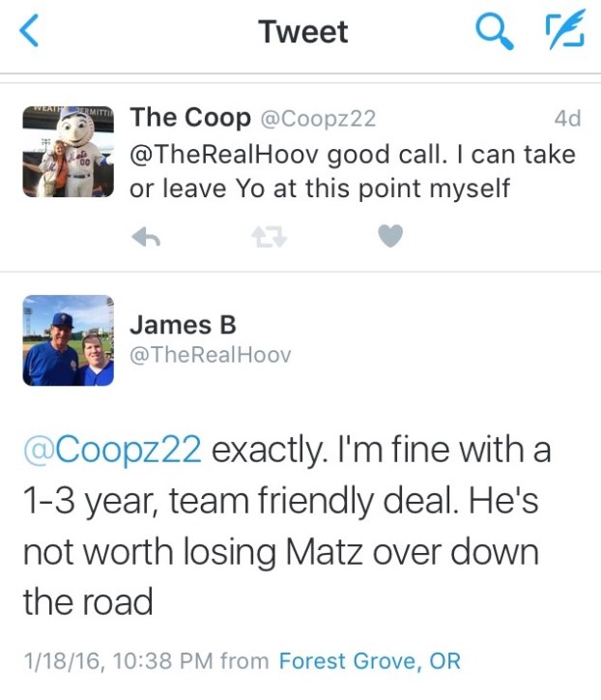Open The Coop's profile picture
The height and width of the screenshot is (700, 601).
[x=69, y=152]
